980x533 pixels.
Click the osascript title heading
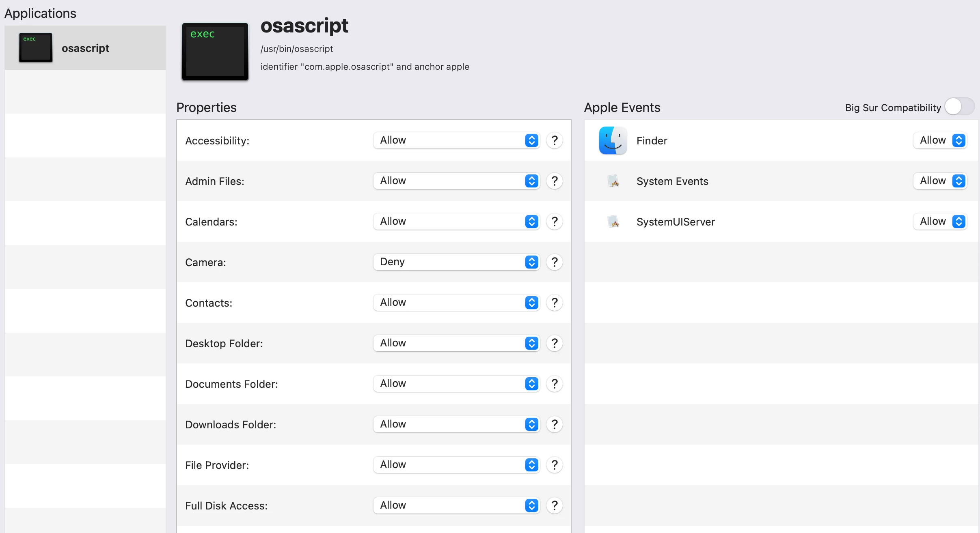[304, 26]
